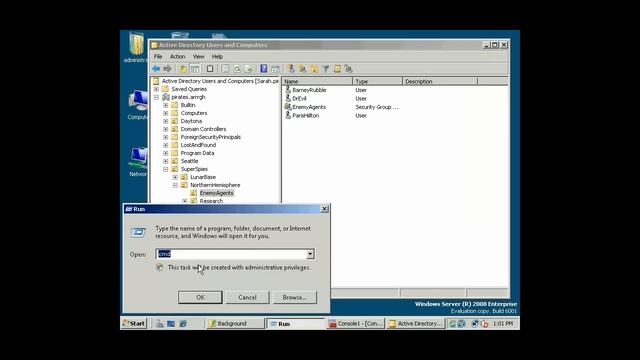Click the Filter funnel toolbar icon
640x360 pixels.
click(325, 69)
